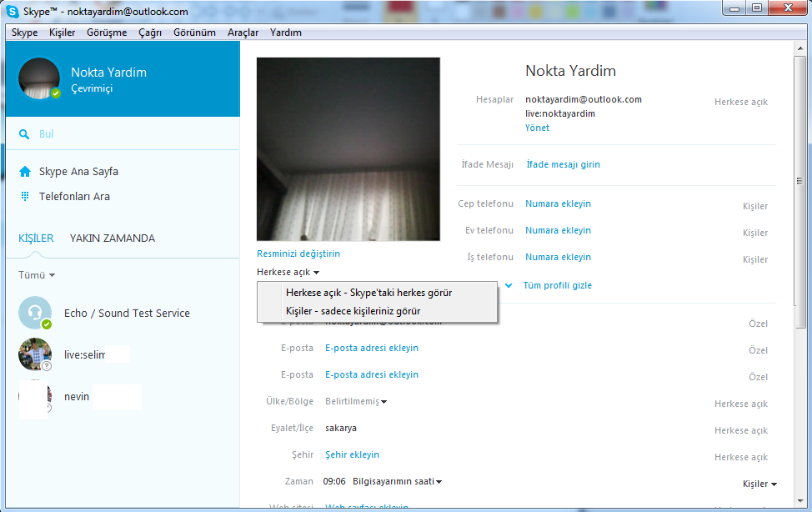Image resolution: width=812 pixels, height=512 pixels.
Task: Open Nokta Yardim's sidebar avatar
Action: (x=39, y=78)
